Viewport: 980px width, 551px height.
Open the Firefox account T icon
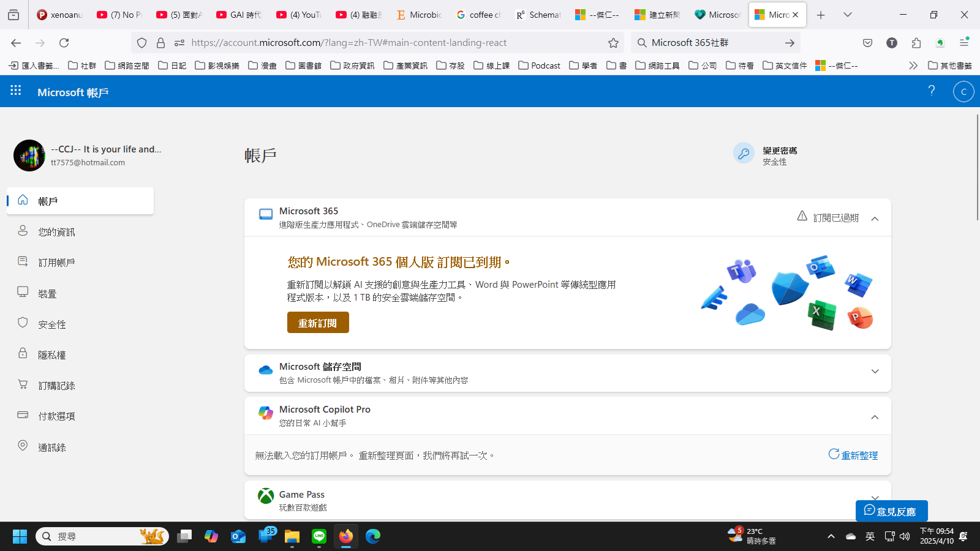(x=892, y=43)
